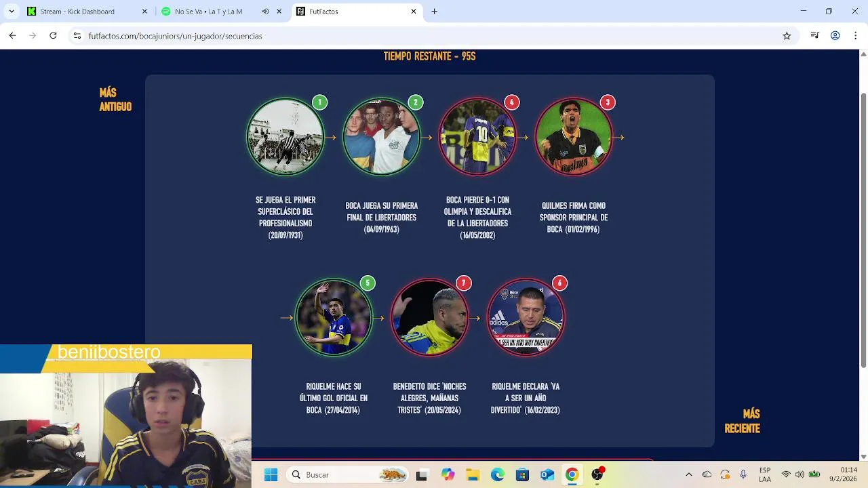Screen dimensions: 868x488
Task: Click the green number 1 badge
Action: pos(319,102)
